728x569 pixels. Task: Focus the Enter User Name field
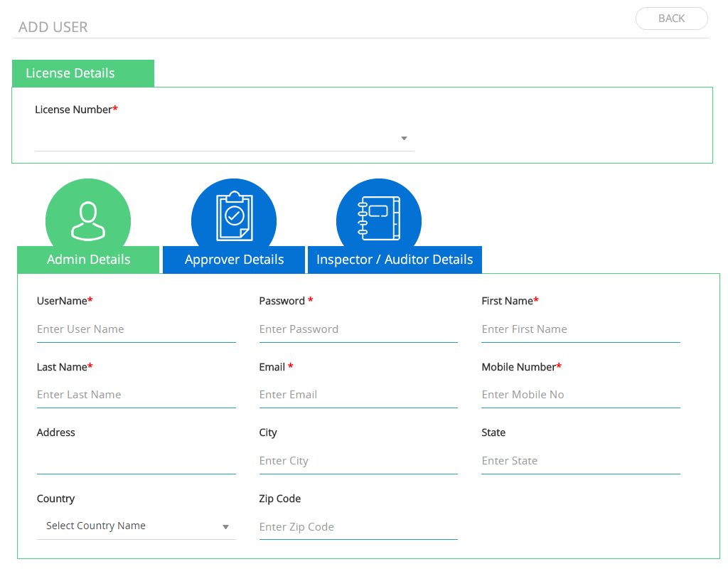click(x=136, y=329)
